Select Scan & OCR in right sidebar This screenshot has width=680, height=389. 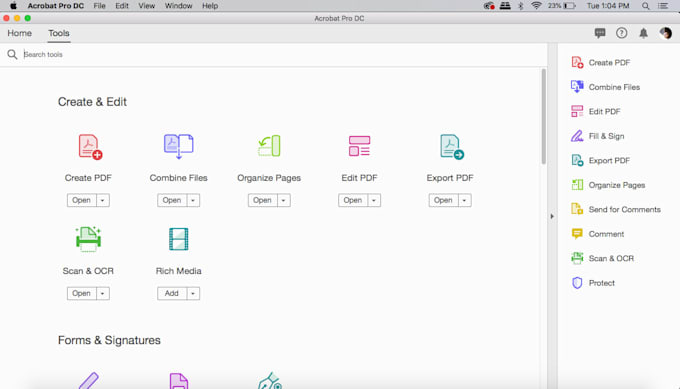602,258
